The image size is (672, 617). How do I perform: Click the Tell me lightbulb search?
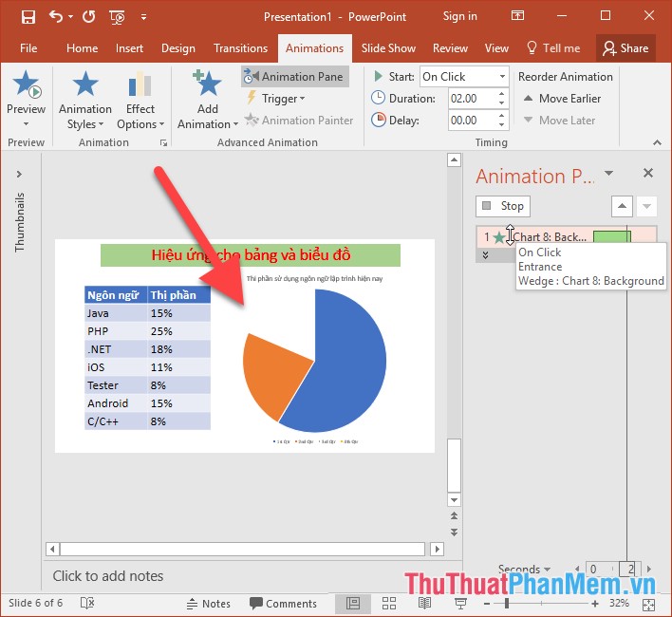point(552,48)
